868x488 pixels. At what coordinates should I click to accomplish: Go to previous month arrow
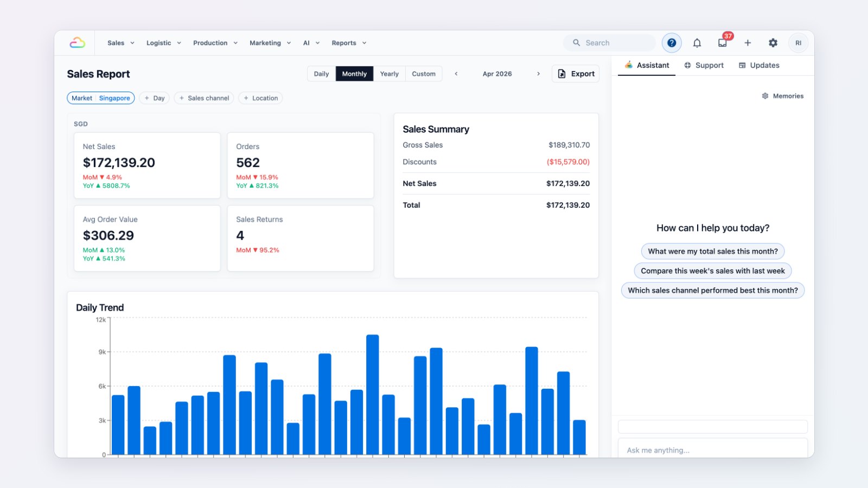pyautogui.click(x=456, y=74)
